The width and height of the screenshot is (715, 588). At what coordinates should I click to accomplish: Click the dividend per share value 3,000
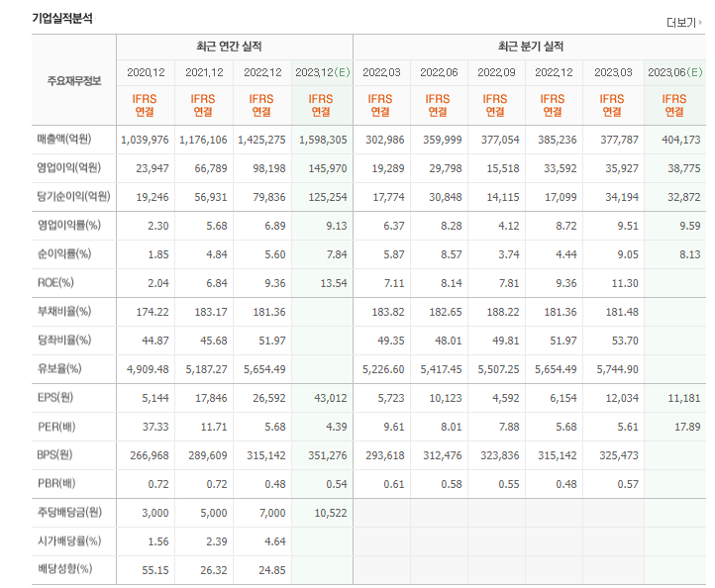click(x=155, y=513)
